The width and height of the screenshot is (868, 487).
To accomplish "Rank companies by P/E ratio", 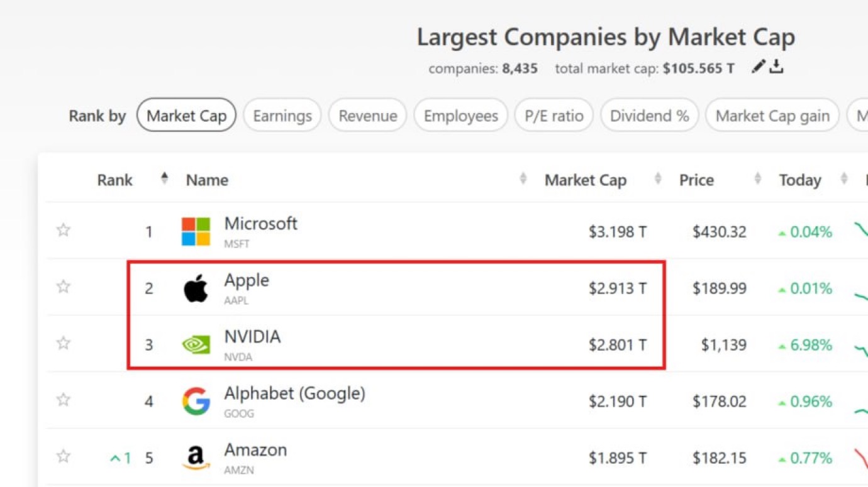I will click(554, 116).
